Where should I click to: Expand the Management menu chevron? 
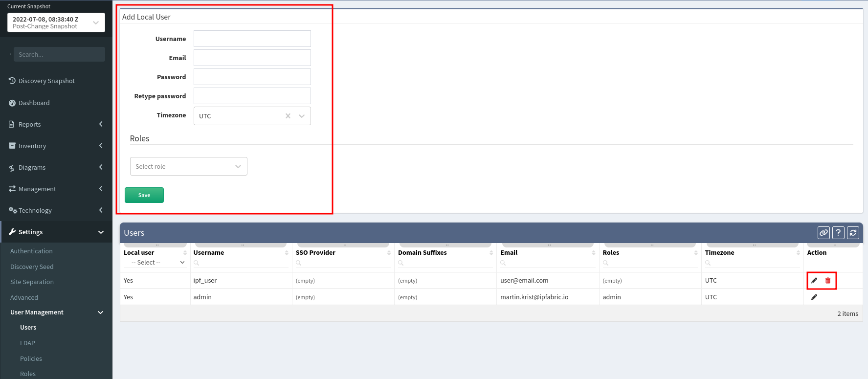[101, 189]
